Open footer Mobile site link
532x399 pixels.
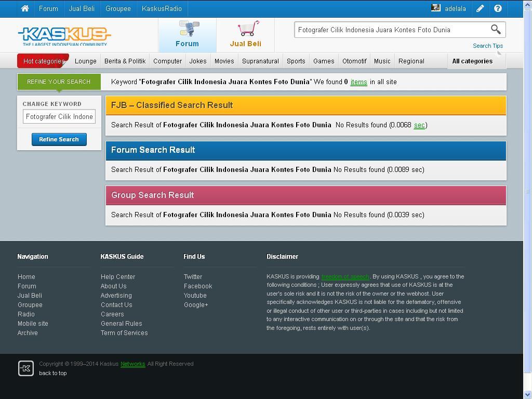click(x=33, y=323)
